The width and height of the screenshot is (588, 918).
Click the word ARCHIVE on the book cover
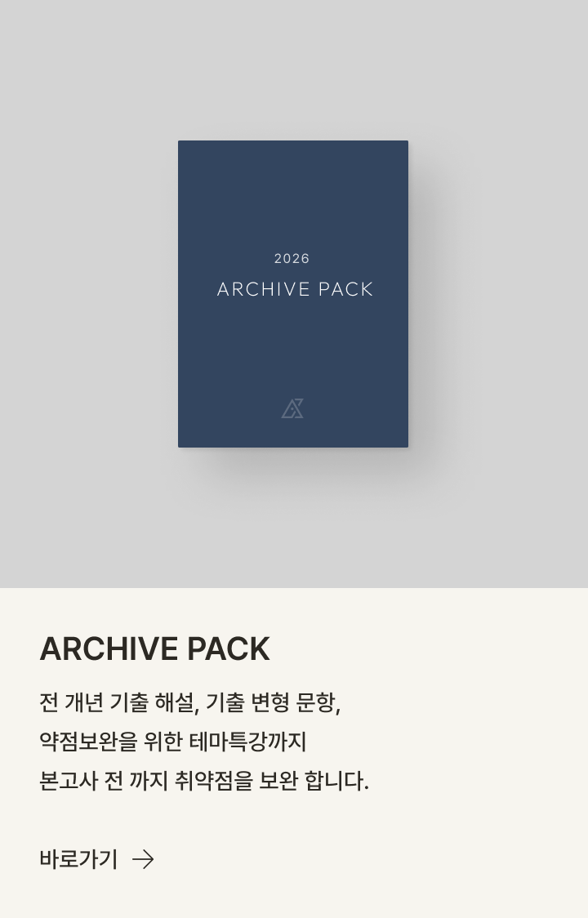click(264, 289)
